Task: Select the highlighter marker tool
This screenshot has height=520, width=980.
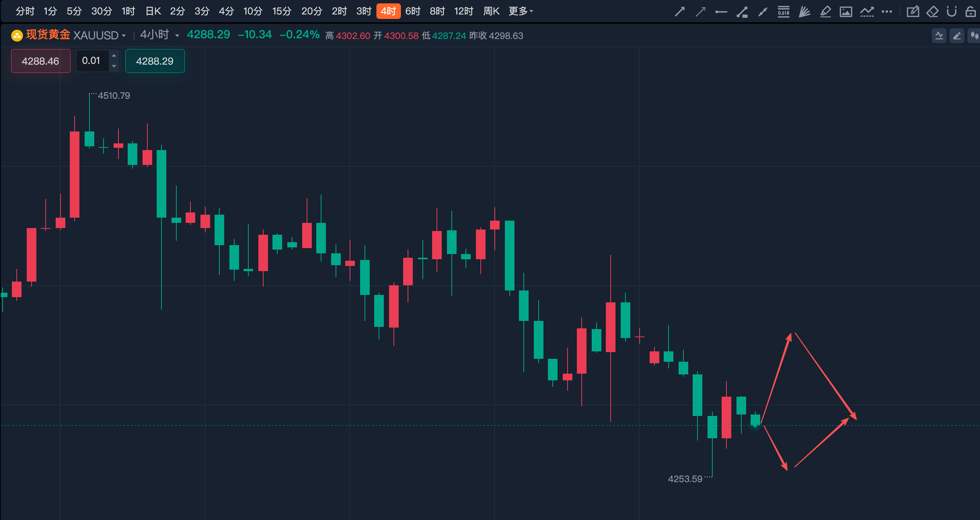Action: click(825, 12)
